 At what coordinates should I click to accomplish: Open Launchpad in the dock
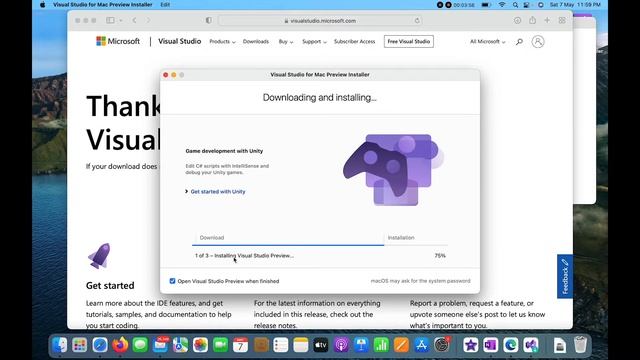(x=80, y=345)
